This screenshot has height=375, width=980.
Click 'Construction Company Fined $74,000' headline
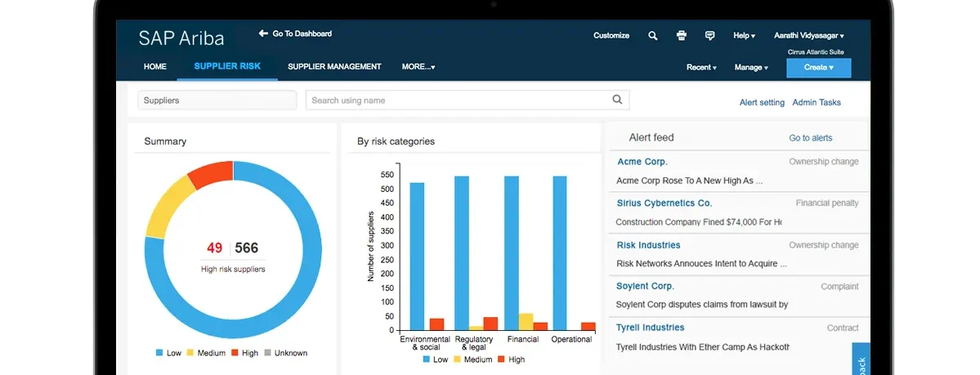click(699, 222)
